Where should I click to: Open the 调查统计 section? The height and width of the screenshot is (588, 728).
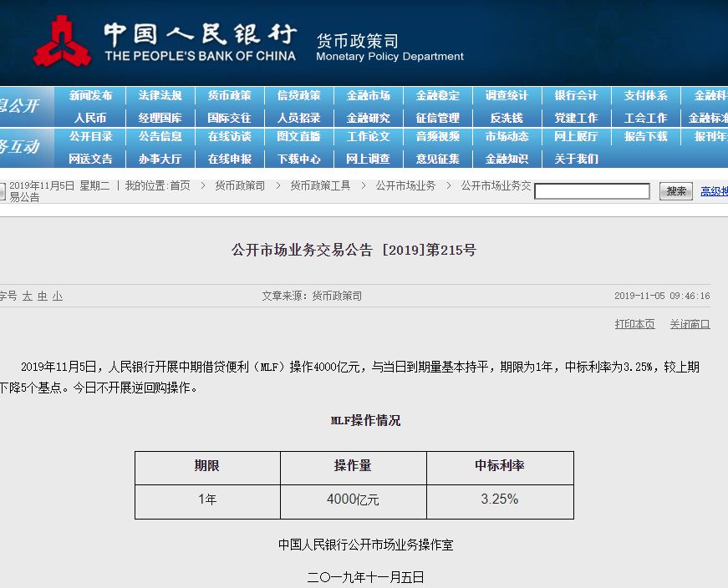[x=507, y=96]
